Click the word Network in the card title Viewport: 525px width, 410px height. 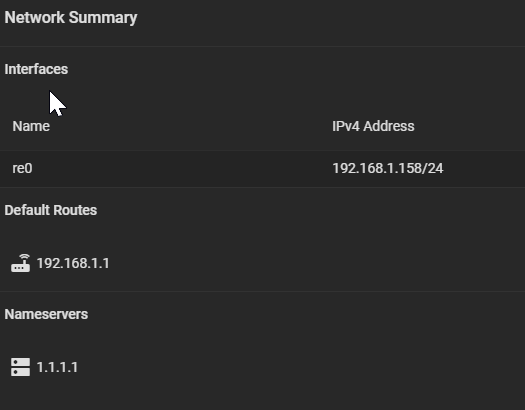[34, 18]
